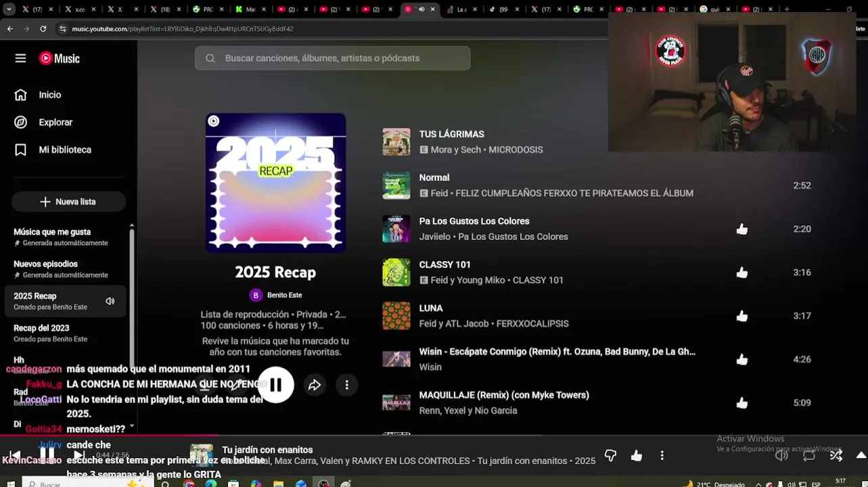
Task: Open site information icon in address bar
Action: click(62, 29)
